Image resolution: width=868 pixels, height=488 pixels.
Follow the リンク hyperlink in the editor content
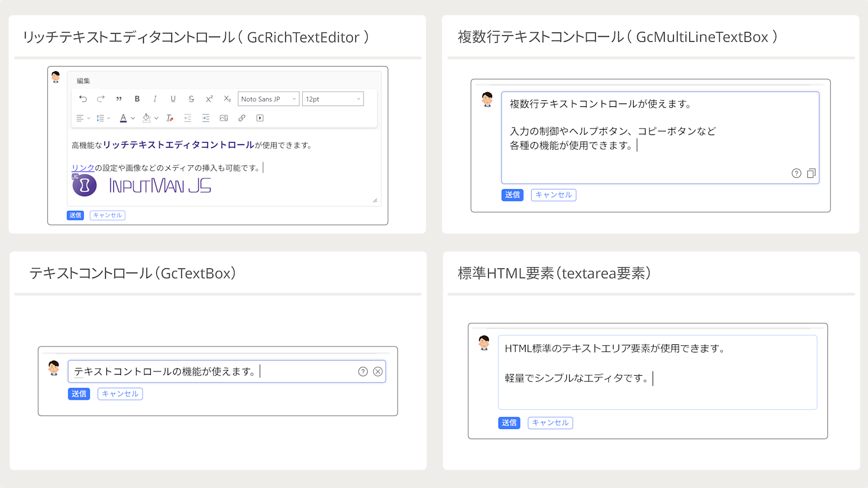coord(83,168)
